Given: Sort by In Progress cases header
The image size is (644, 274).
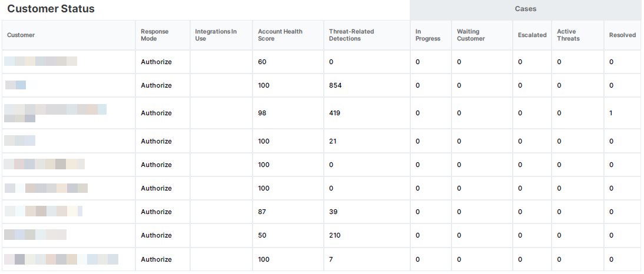Looking at the screenshot, I should point(427,35).
